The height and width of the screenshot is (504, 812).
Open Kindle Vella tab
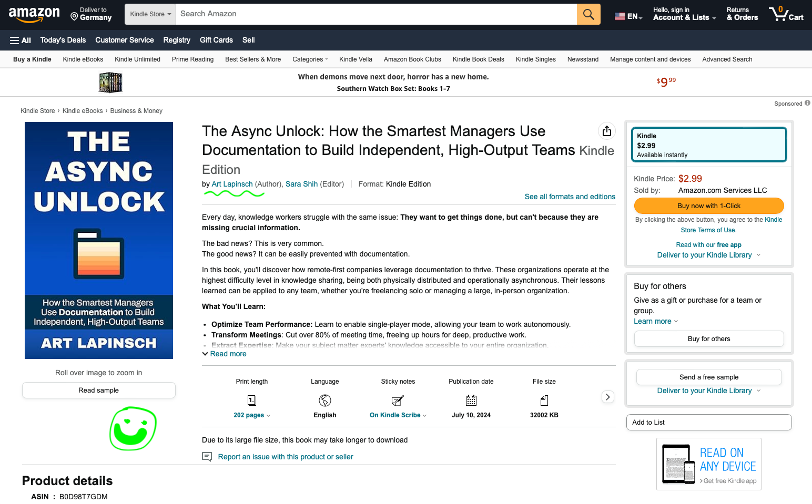[356, 59]
